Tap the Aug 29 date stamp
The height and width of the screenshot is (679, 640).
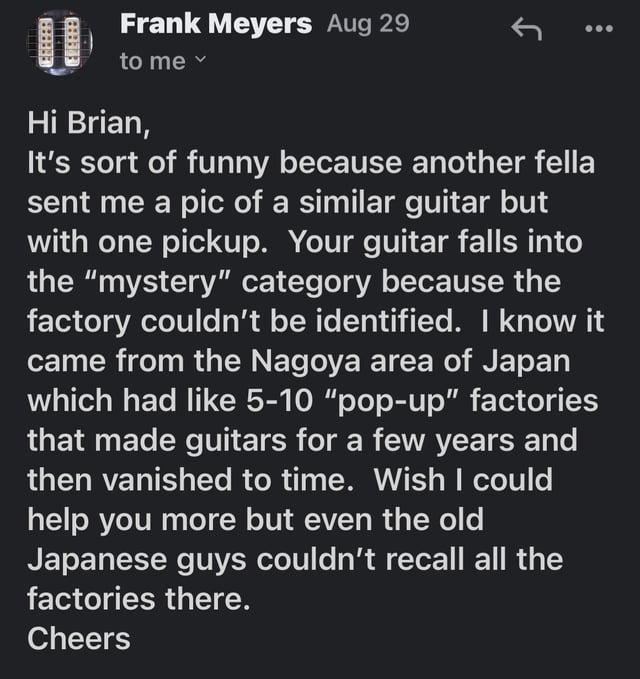pos(367,25)
